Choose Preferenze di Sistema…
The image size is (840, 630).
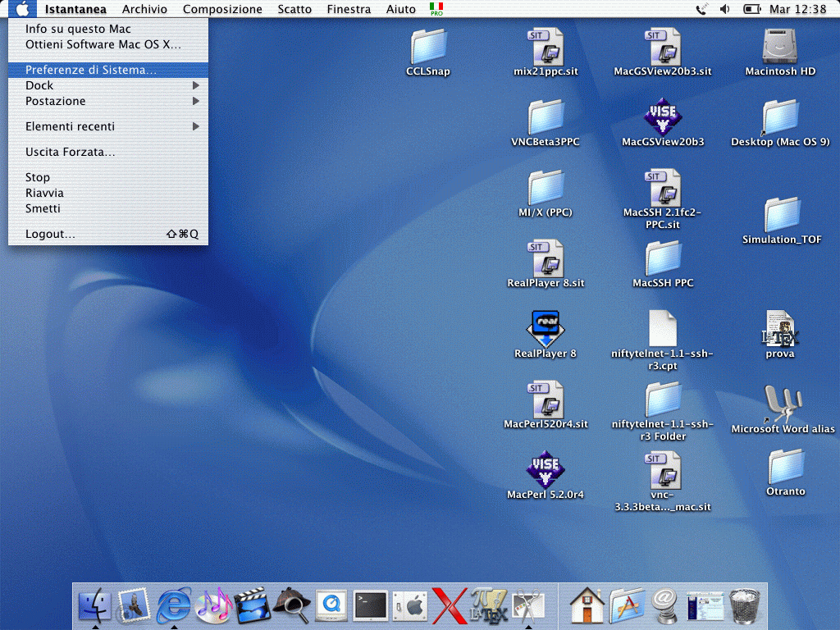(108, 70)
